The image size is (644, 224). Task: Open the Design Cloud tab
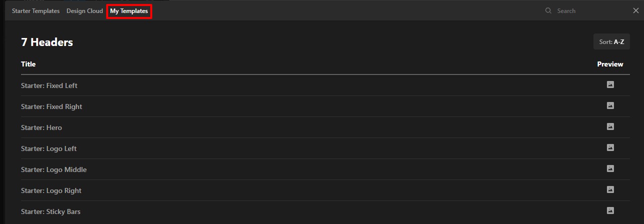(x=85, y=11)
